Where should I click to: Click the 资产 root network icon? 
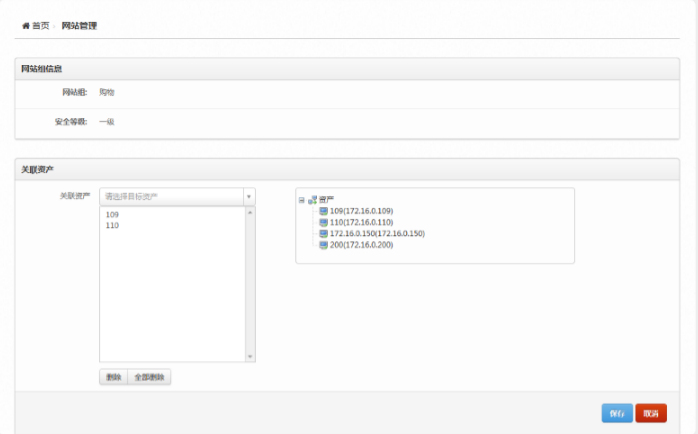tap(312, 200)
